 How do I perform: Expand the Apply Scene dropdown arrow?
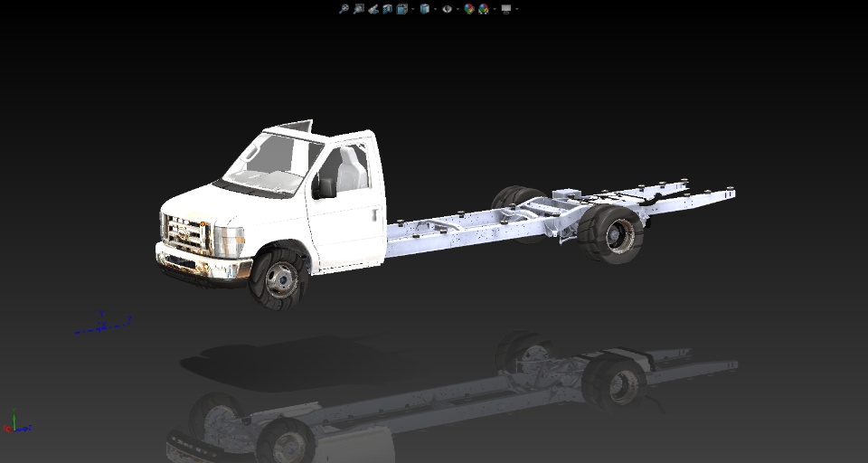(495, 9)
